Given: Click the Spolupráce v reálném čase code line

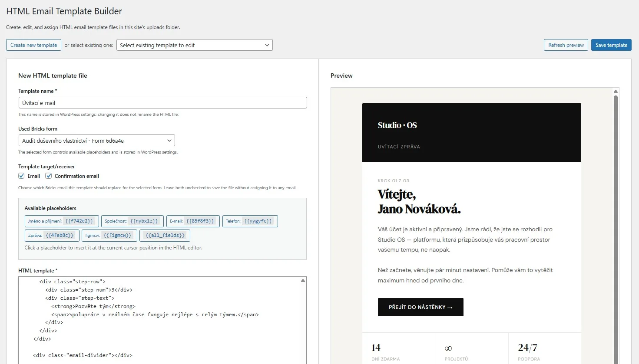Looking at the screenshot, I should pos(155,315).
